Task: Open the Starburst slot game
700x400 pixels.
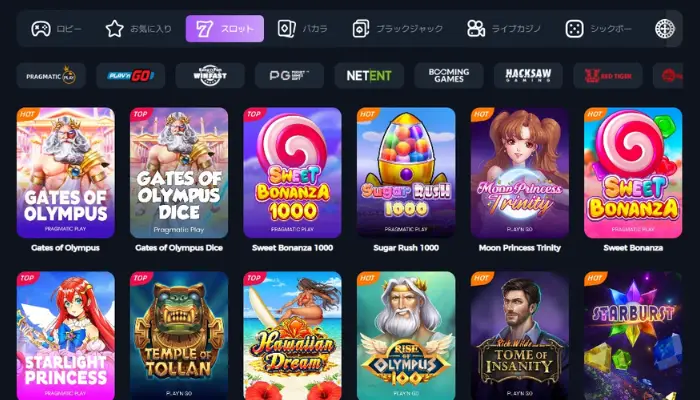Action: click(x=633, y=336)
